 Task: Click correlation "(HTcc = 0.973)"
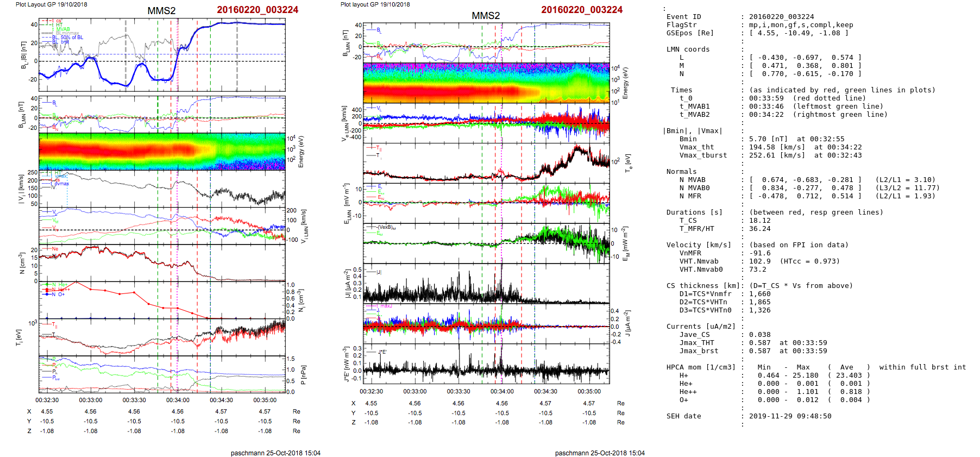point(809,261)
